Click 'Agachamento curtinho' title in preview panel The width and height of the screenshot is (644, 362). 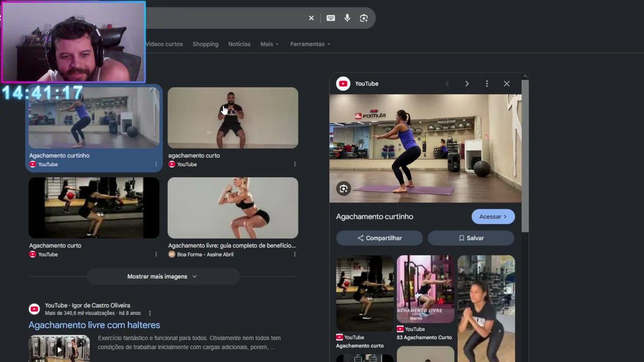(x=375, y=217)
